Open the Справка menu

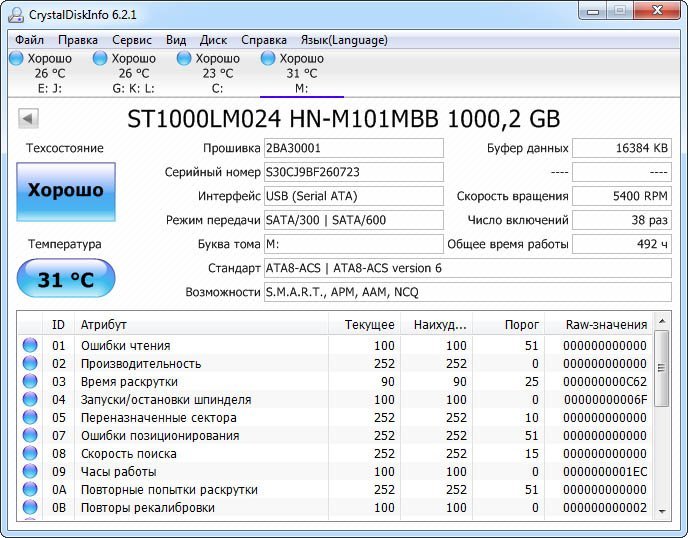click(264, 40)
